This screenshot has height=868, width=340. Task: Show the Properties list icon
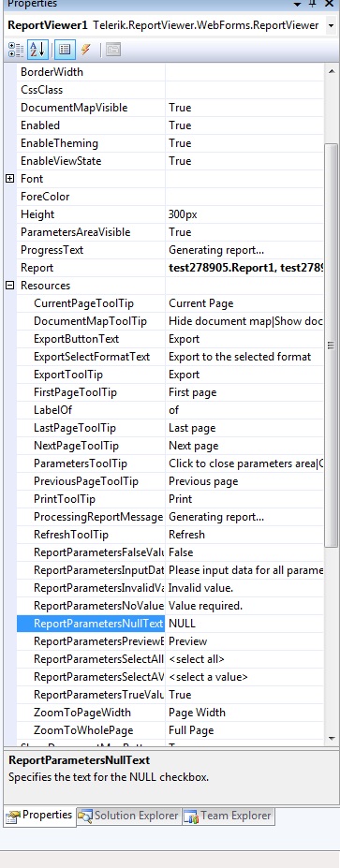(65, 50)
